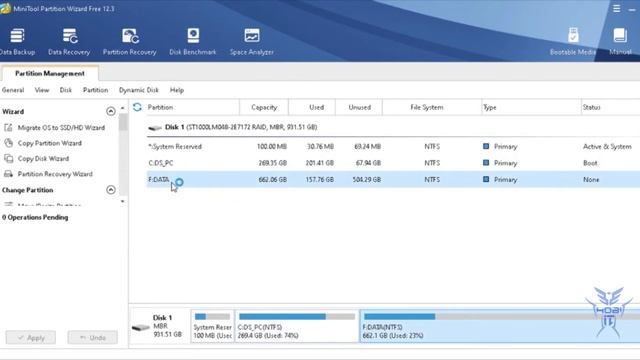The height and width of the screenshot is (360, 640).
Task: Click the 0 Operations Pending label
Action: click(x=35, y=217)
